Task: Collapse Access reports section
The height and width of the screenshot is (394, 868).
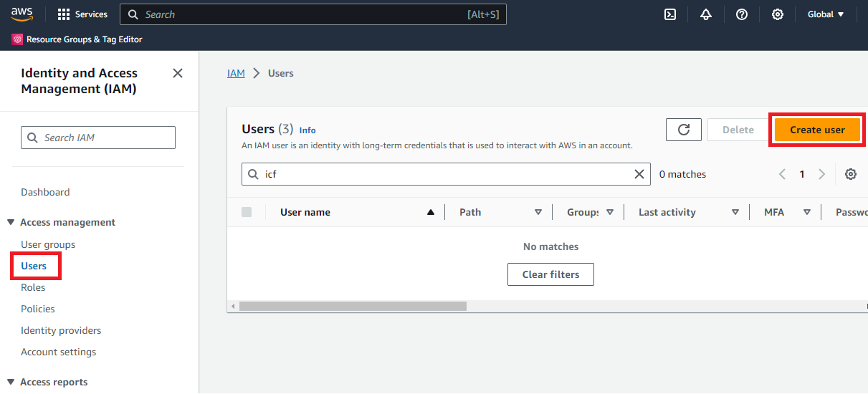Action: point(11,382)
